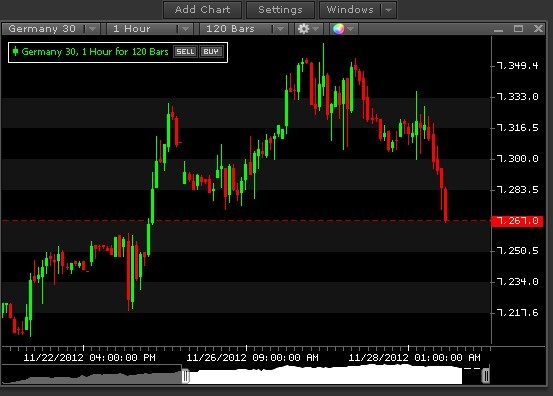Viewport: 553px width, 396px height.
Task: Click the last red candle at price line
Action: (446, 206)
